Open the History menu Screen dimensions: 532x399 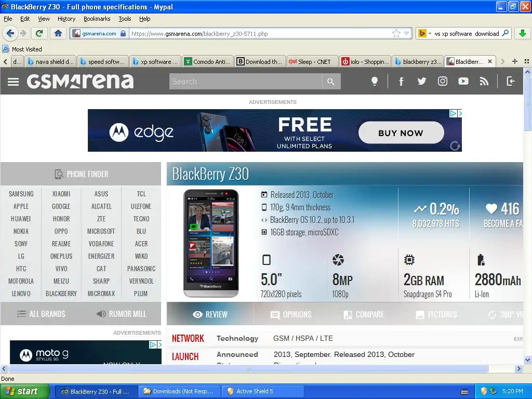coord(66,19)
